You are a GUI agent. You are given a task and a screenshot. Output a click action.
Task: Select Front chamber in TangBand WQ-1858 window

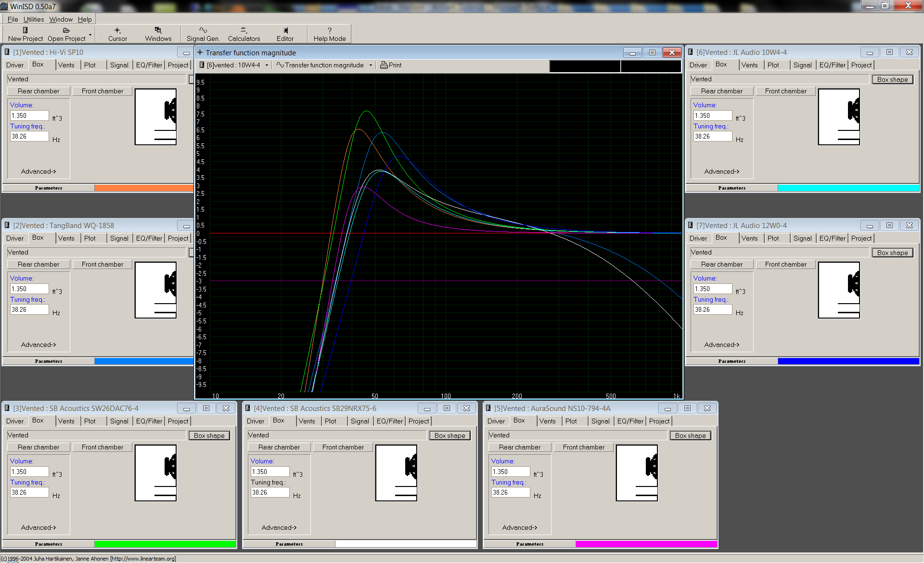pos(103,264)
